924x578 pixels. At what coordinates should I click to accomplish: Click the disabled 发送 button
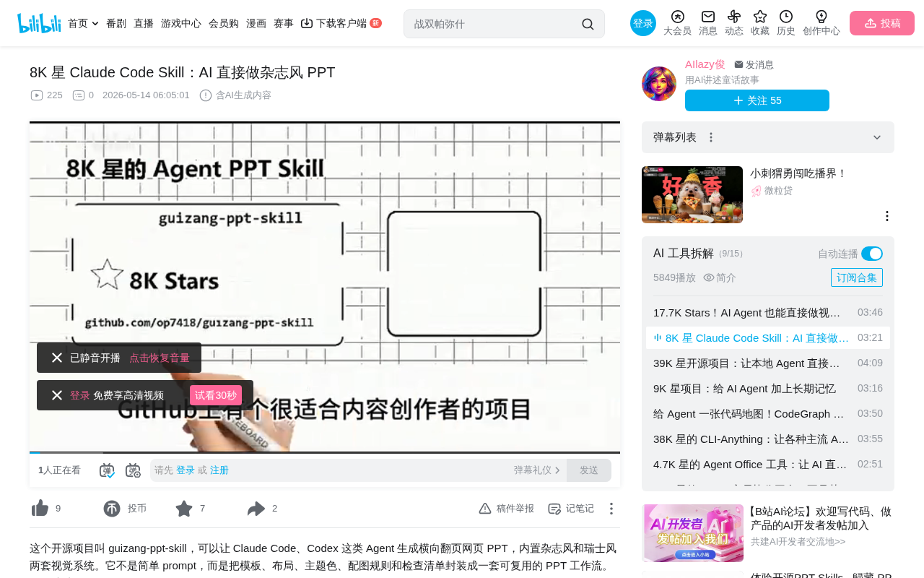589,470
